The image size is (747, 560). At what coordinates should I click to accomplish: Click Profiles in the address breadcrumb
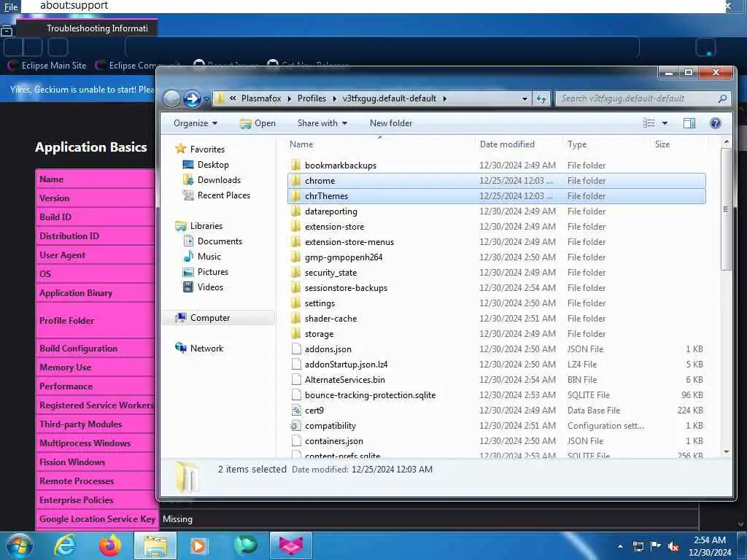[x=311, y=98]
